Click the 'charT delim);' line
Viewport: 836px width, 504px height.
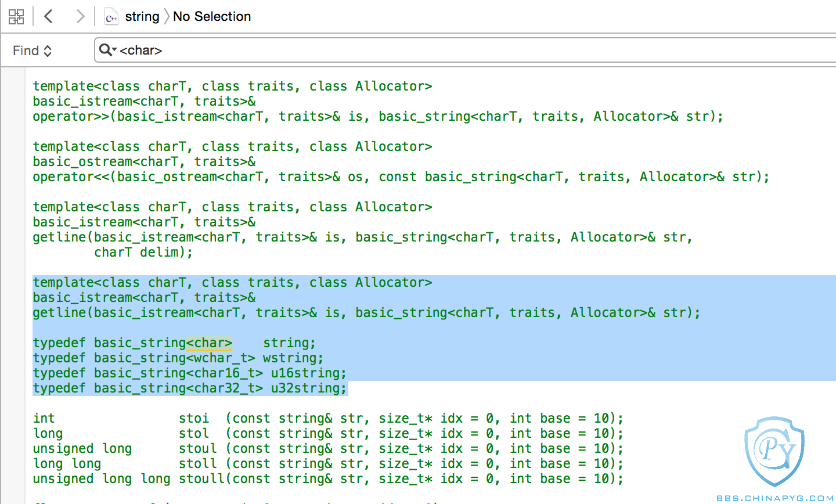coord(143,253)
